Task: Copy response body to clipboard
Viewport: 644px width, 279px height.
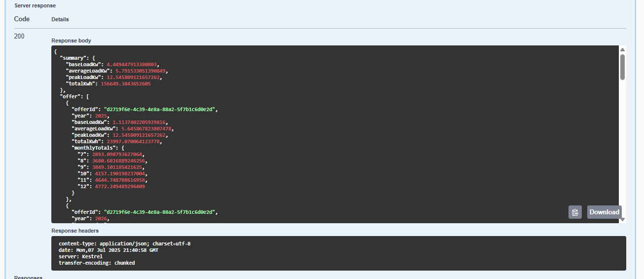Action: [x=575, y=212]
